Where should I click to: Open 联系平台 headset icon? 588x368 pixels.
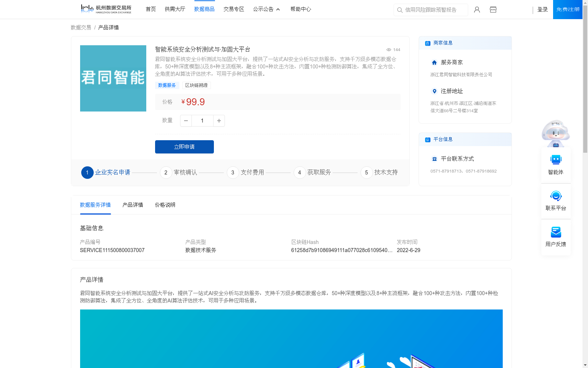click(x=556, y=196)
